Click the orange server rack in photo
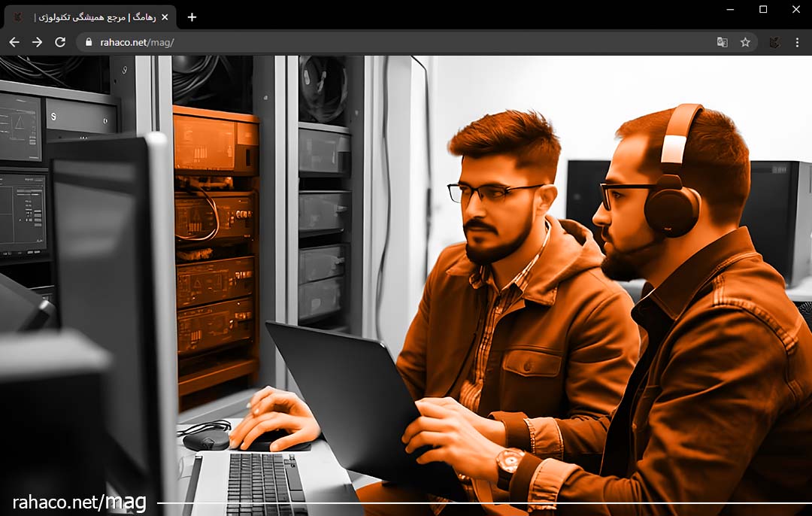This screenshot has height=516, width=812. (215, 248)
